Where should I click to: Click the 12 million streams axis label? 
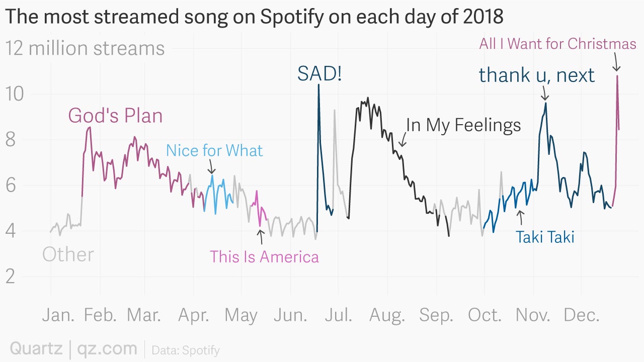[85, 49]
